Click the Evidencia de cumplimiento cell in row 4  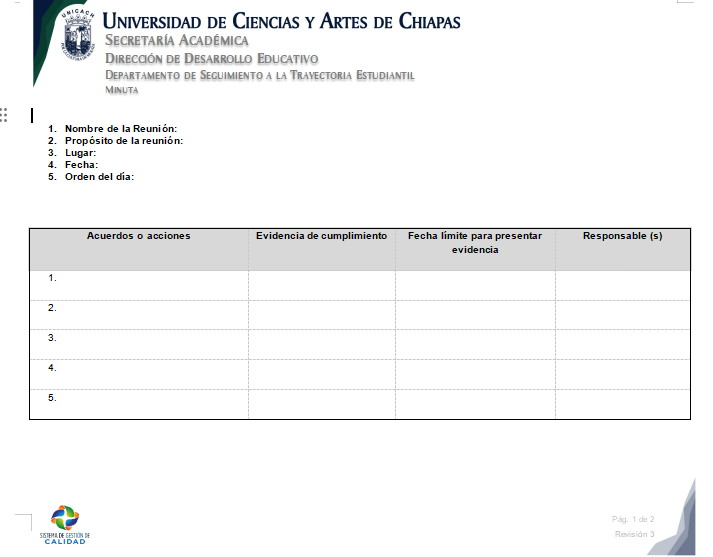click(322, 374)
